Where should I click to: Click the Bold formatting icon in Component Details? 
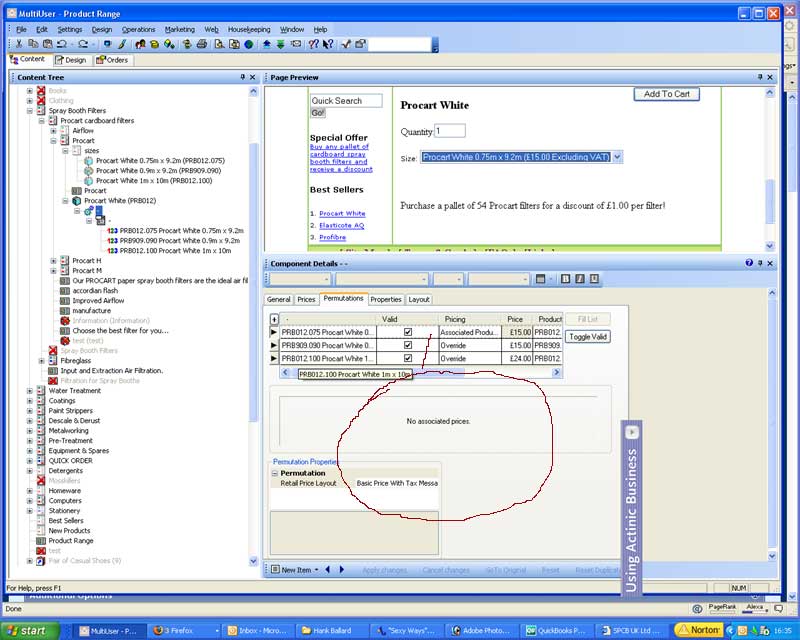point(564,279)
